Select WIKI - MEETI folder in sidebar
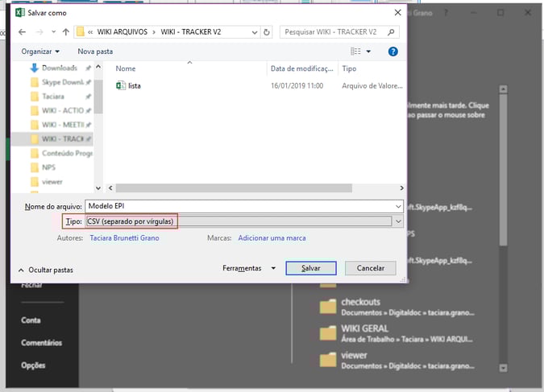 [61, 125]
